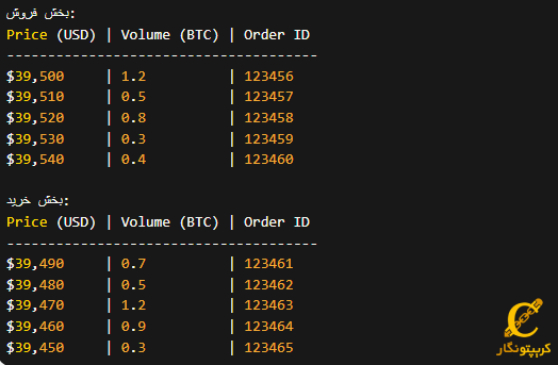Select Price (USD) header in buy section
558x365 pixels.
click(x=51, y=222)
